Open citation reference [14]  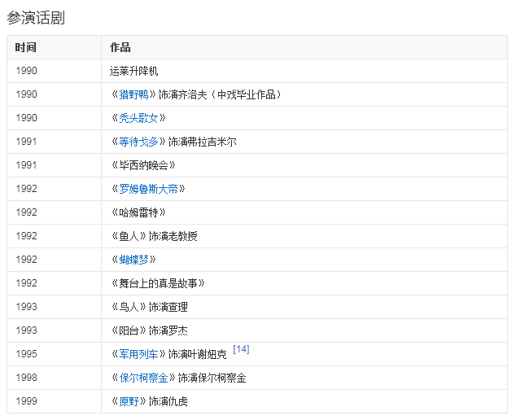pyautogui.click(x=241, y=349)
